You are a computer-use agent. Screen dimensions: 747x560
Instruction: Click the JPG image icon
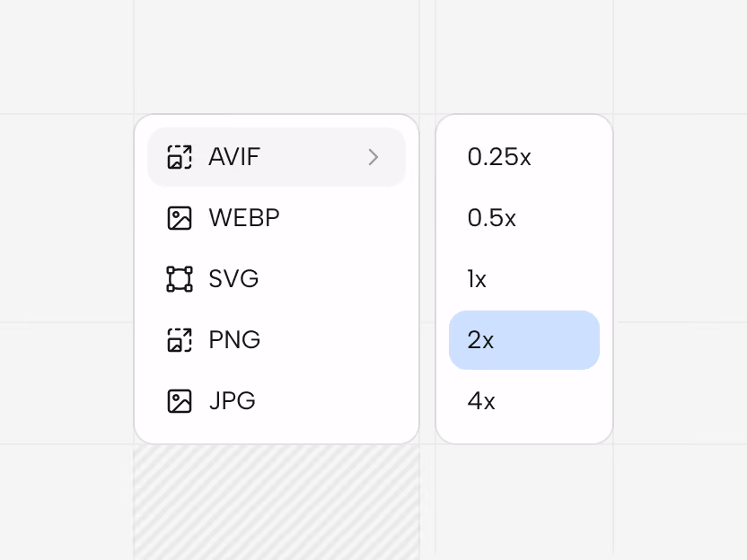pyautogui.click(x=180, y=401)
